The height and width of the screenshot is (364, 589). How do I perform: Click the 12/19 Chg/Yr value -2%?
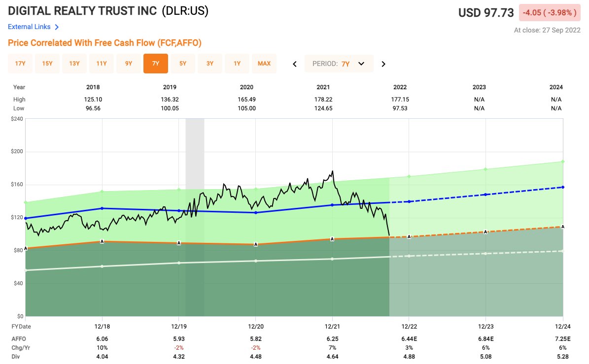(179, 348)
